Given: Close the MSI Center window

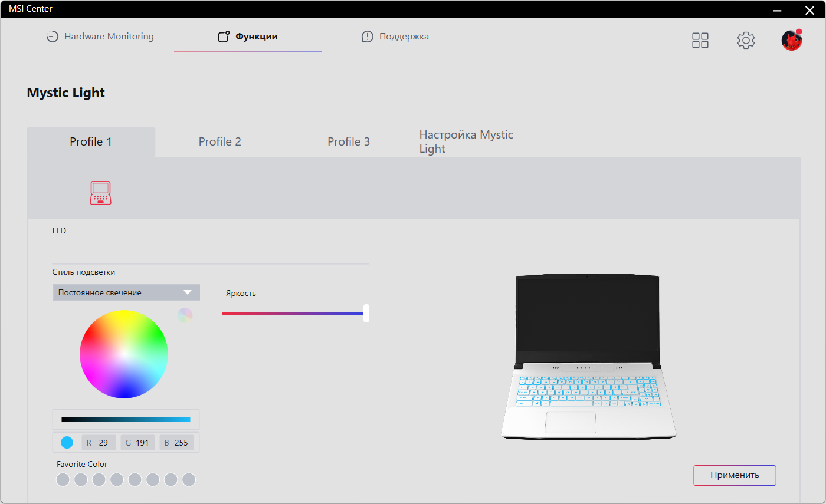Looking at the screenshot, I should pyautogui.click(x=809, y=9).
